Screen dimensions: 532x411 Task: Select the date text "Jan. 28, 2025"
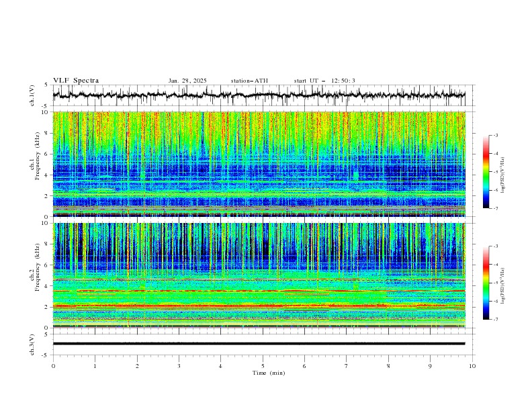click(x=187, y=81)
